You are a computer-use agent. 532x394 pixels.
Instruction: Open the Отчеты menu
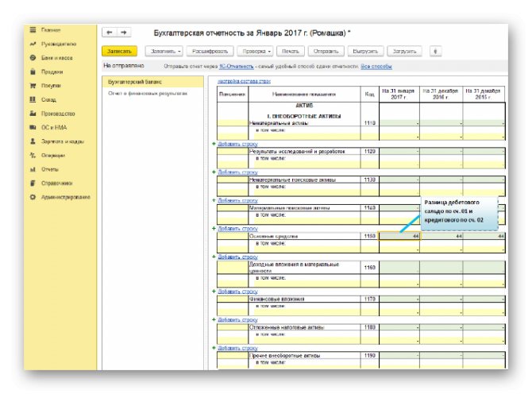[50, 169]
